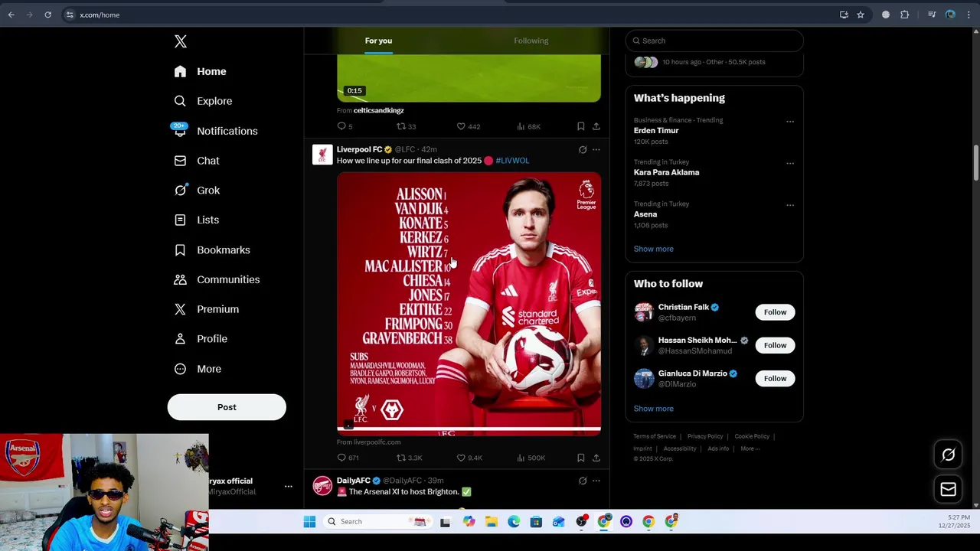
Task: Open more options for Asena trend
Action: 790,205
